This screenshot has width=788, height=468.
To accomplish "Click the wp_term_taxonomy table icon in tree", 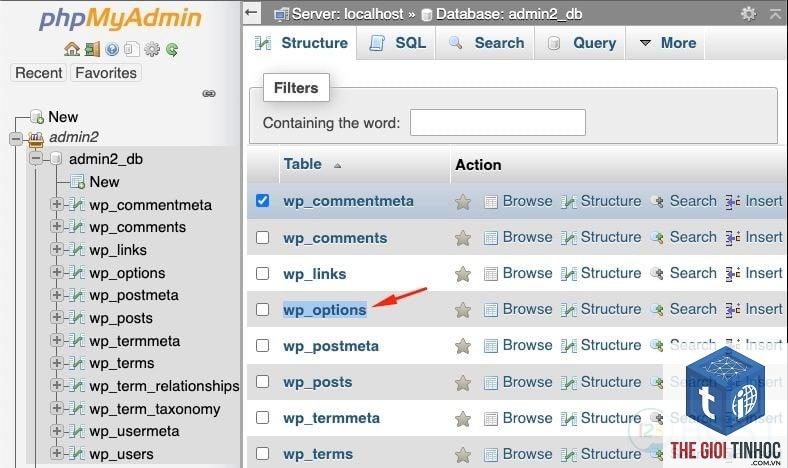I will point(76,408).
